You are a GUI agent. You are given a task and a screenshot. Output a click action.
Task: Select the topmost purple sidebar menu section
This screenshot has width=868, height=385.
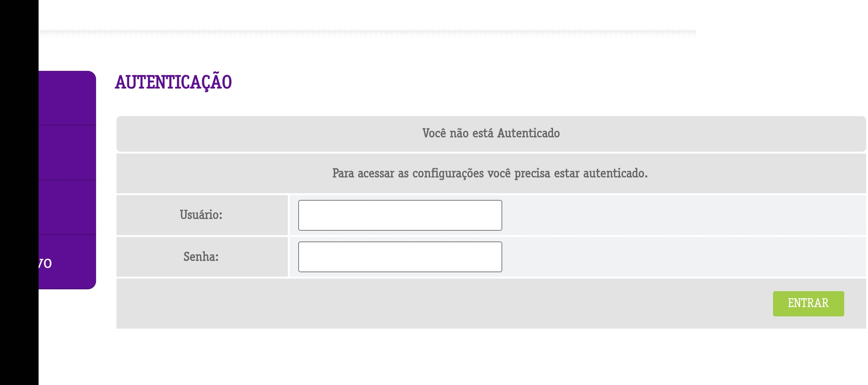67,98
